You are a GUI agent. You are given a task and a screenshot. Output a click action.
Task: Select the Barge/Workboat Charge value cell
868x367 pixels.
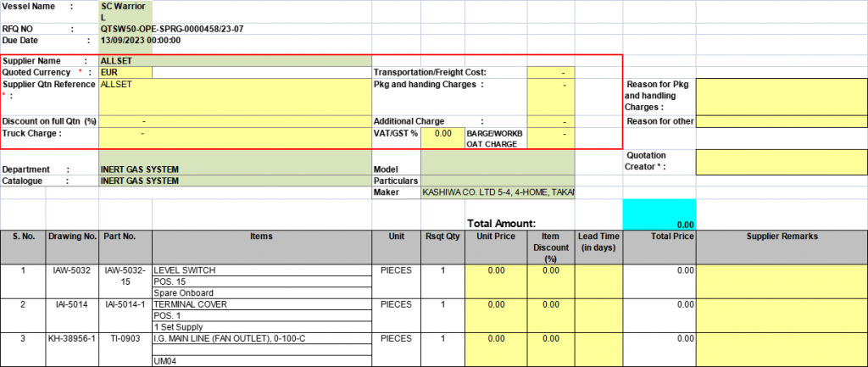click(549, 138)
